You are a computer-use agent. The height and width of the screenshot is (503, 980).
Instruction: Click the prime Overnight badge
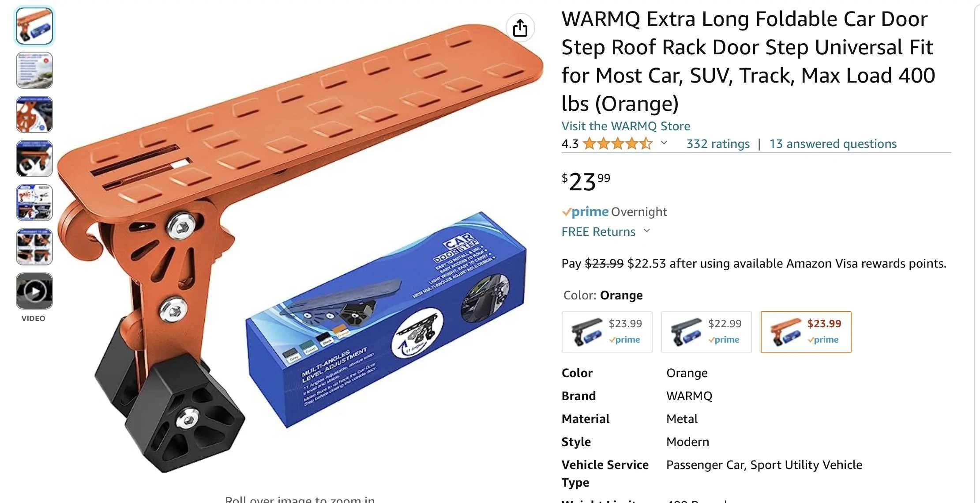[x=614, y=212]
